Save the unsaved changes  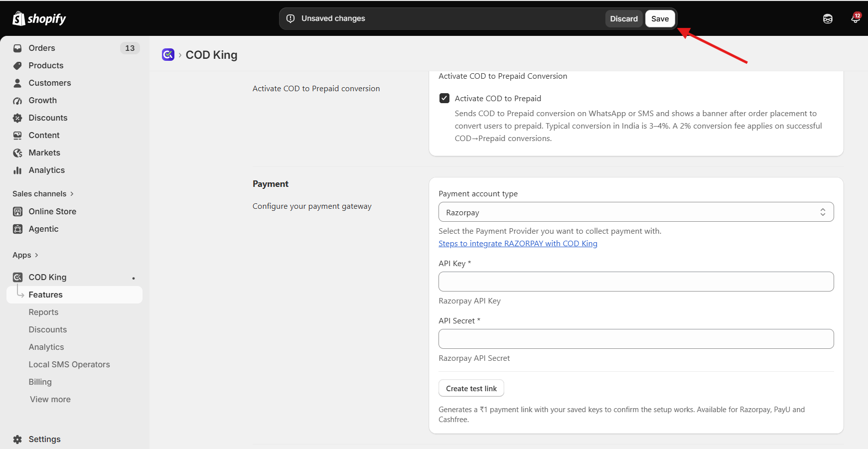tap(660, 18)
